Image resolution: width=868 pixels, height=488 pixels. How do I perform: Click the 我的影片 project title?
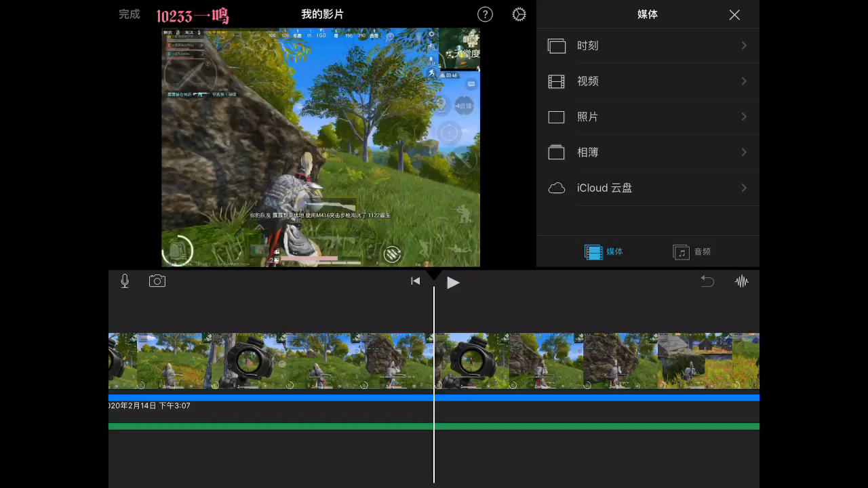point(322,14)
